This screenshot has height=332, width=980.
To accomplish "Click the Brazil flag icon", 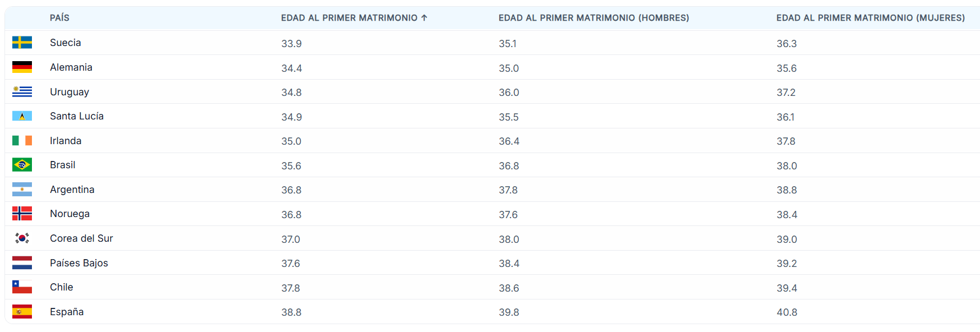I will [22, 165].
